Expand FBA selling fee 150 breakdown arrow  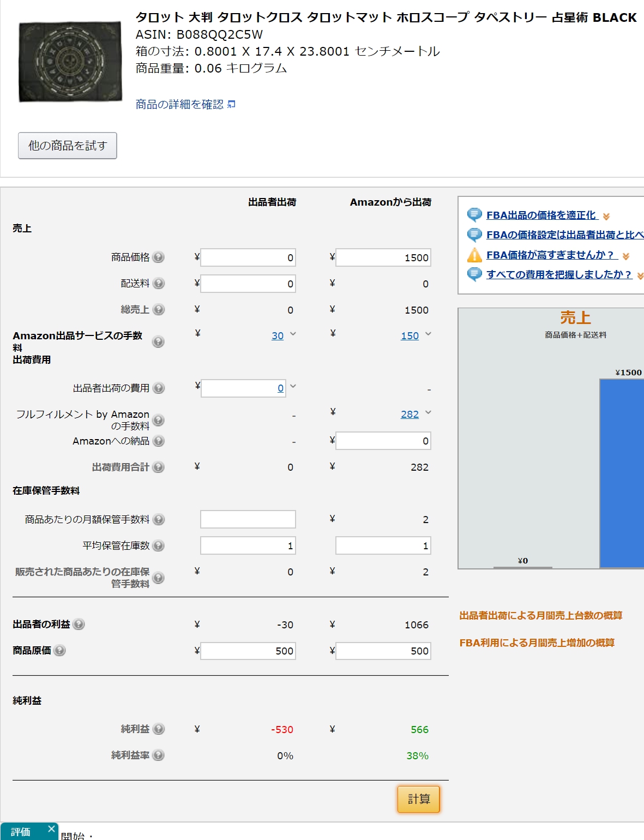click(x=428, y=334)
